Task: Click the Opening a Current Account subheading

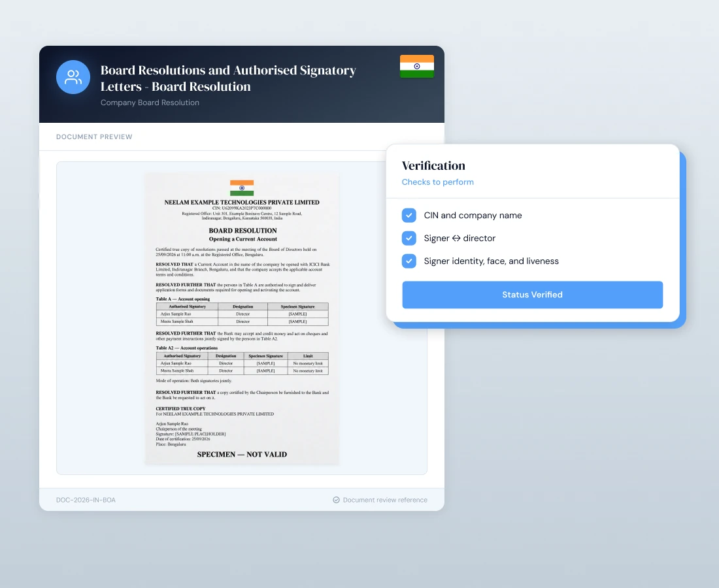Action: [243, 239]
